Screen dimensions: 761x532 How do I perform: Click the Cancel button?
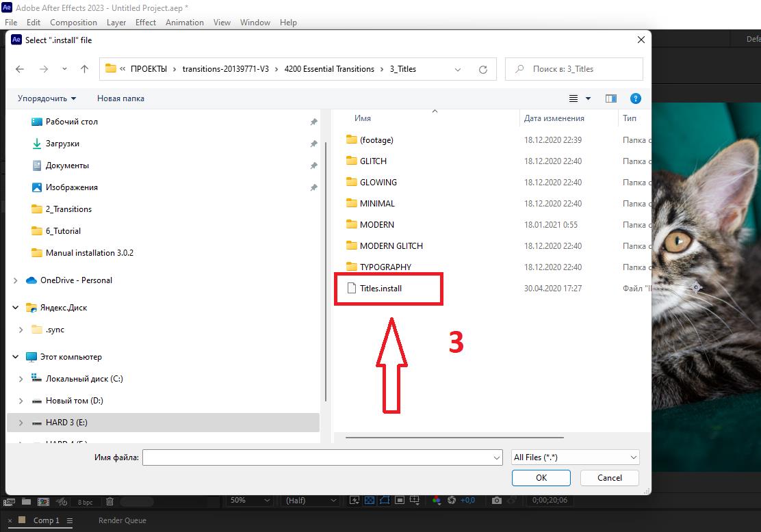click(610, 478)
